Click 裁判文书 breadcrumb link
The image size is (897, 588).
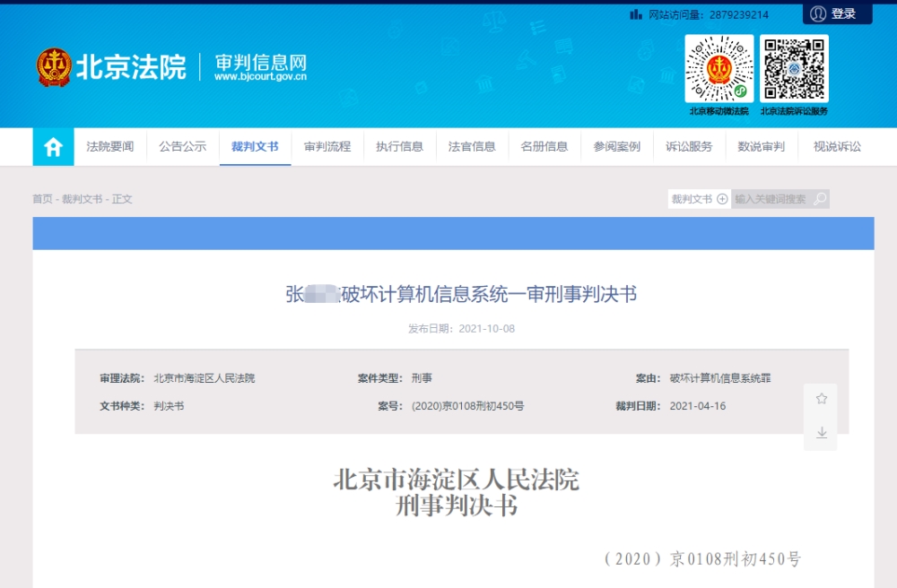pos(82,199)
